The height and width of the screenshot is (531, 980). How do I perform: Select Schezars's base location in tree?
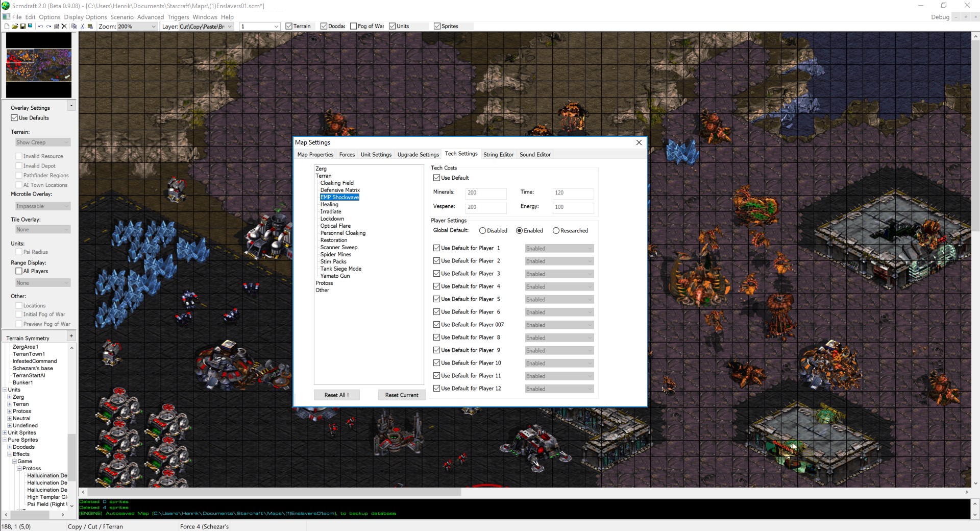[x=33, y=368]
